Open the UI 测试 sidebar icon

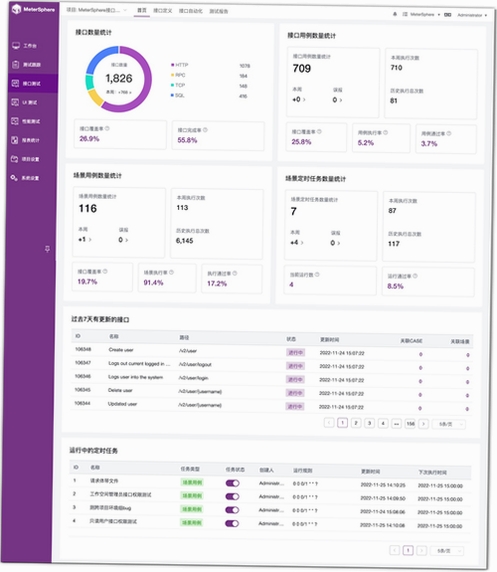point(15,102)
